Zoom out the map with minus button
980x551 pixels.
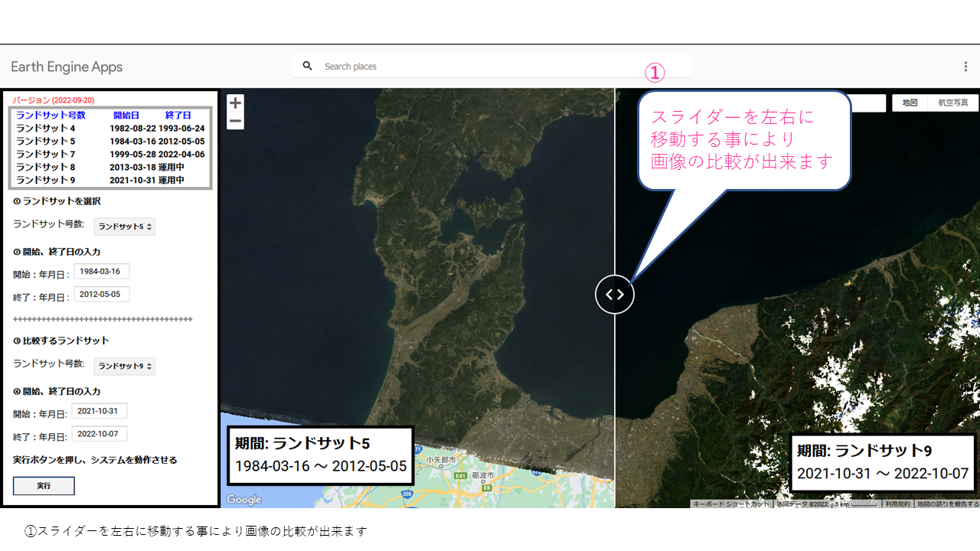tap(236, 121)
